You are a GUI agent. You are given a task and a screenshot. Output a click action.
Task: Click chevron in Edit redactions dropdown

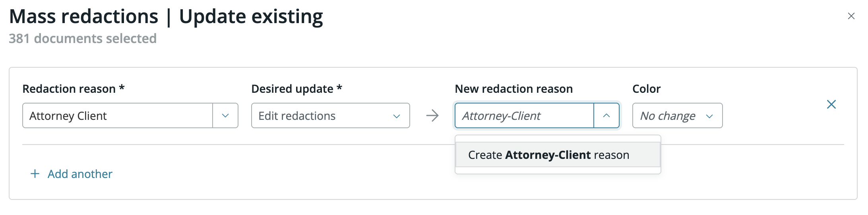[397, 116]
